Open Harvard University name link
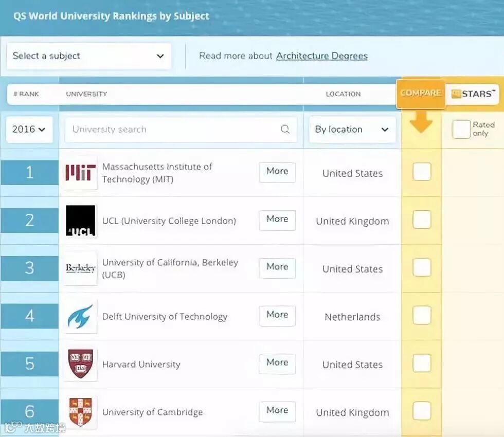The height and width of the screenshot is (437, 504). (141, 365)
